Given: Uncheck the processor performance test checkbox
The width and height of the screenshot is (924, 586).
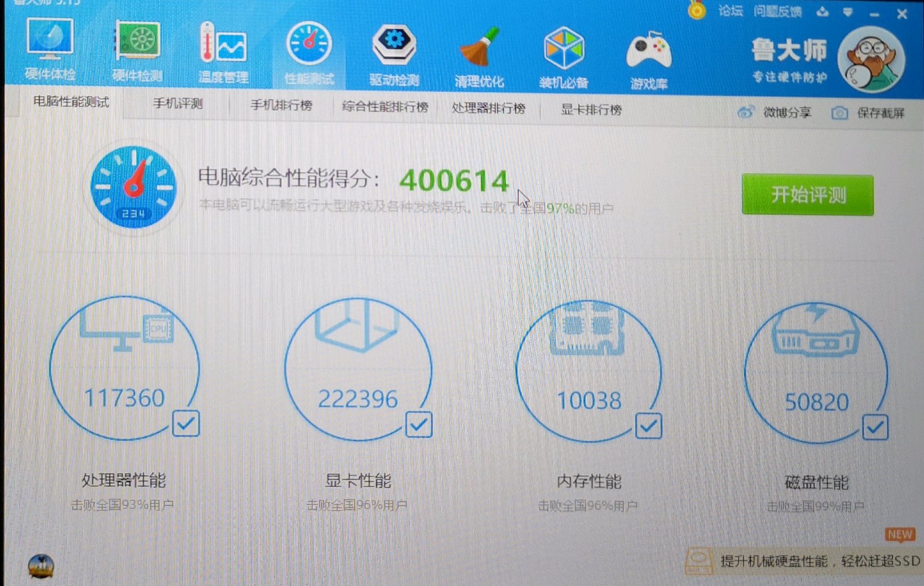Looking at the screenshot, I should (186, 423).
